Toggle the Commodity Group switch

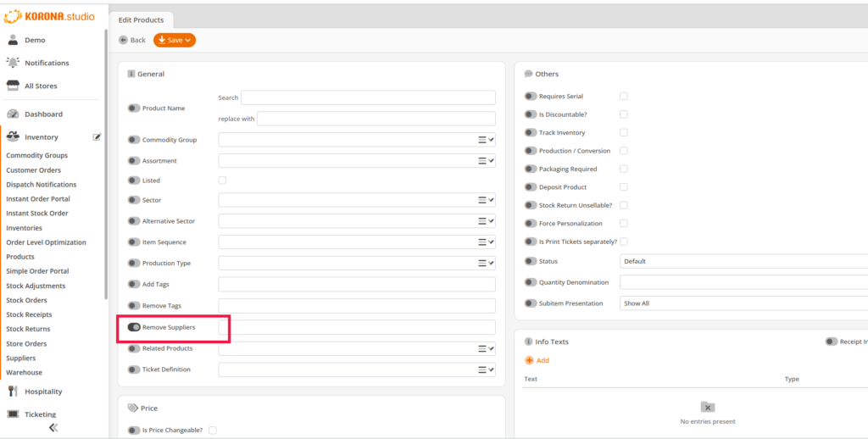tap(134, 140)
